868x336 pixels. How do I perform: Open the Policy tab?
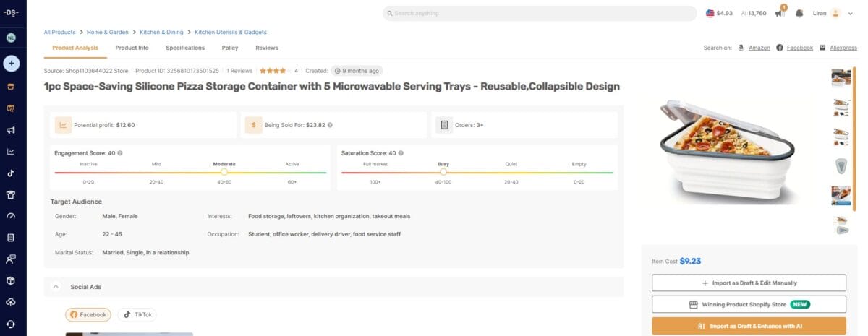coord(230,48)
